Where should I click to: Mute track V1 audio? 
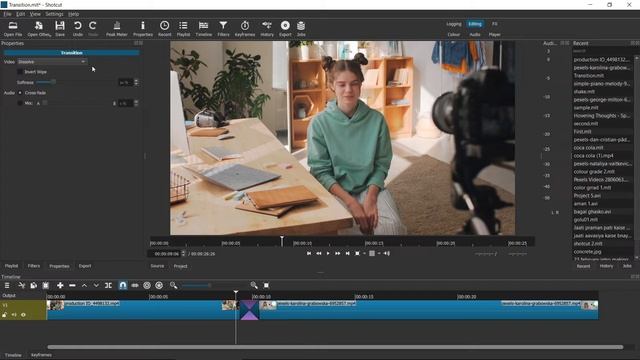pos(14,315)
